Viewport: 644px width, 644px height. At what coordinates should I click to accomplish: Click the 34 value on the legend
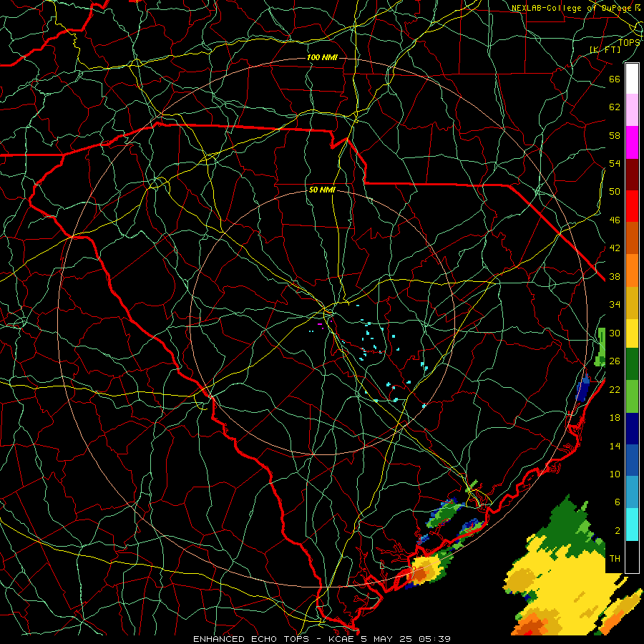pyautogui.click(x=615, y=305)
